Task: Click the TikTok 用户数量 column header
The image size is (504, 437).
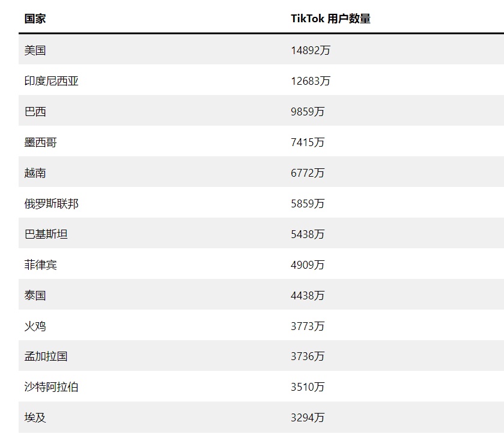Action: coord(330,19)
